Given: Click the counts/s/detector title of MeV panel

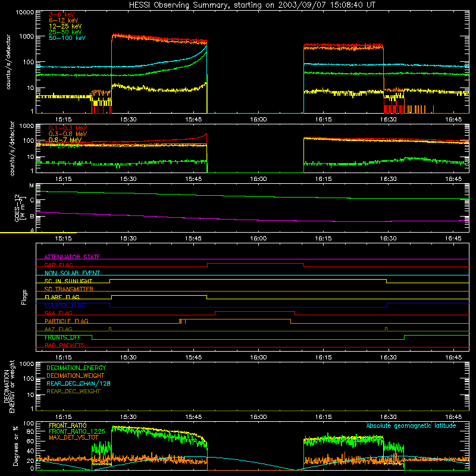Looking at the screenshot, I should pos(12,148).
